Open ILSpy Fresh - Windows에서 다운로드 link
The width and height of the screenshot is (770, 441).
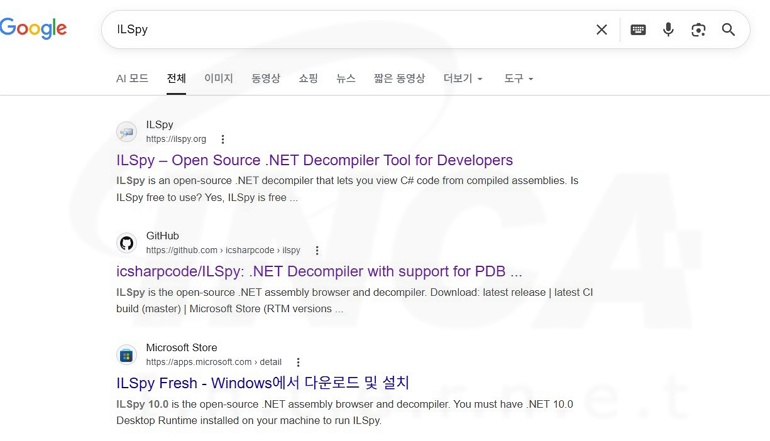tap(263, 383)
